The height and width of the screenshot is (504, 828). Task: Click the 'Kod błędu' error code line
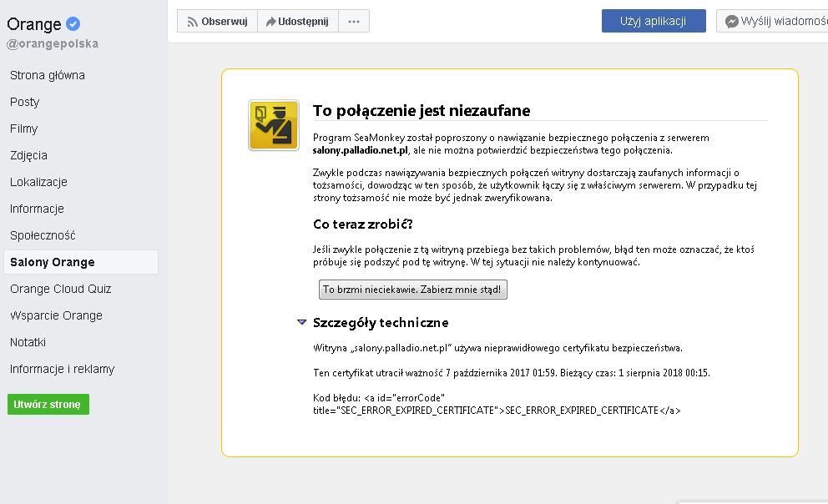click(379, 398)
